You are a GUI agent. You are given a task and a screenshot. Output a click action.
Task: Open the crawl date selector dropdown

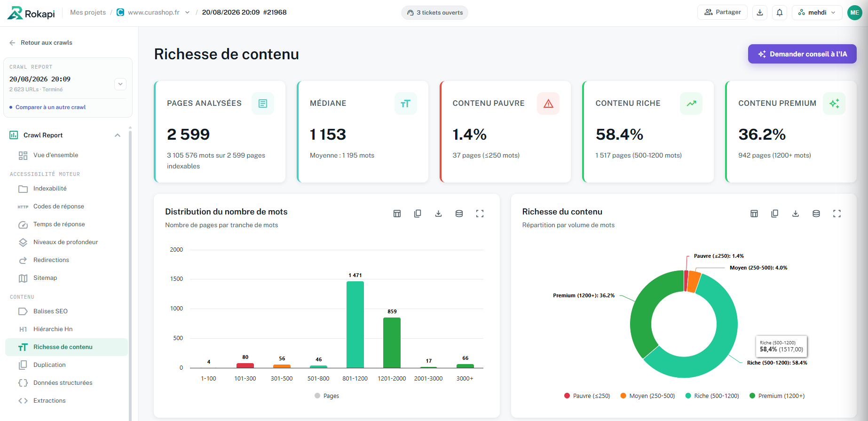(120, 84)
